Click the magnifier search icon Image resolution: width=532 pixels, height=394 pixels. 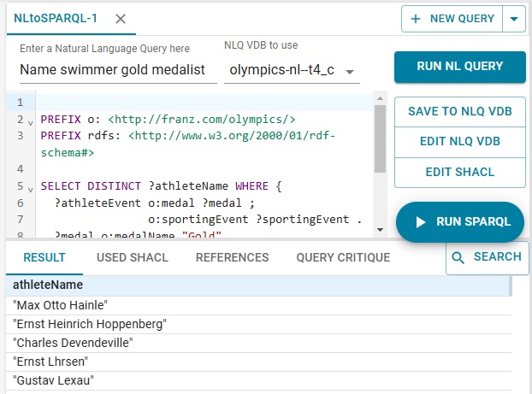[x=458, y=258]
